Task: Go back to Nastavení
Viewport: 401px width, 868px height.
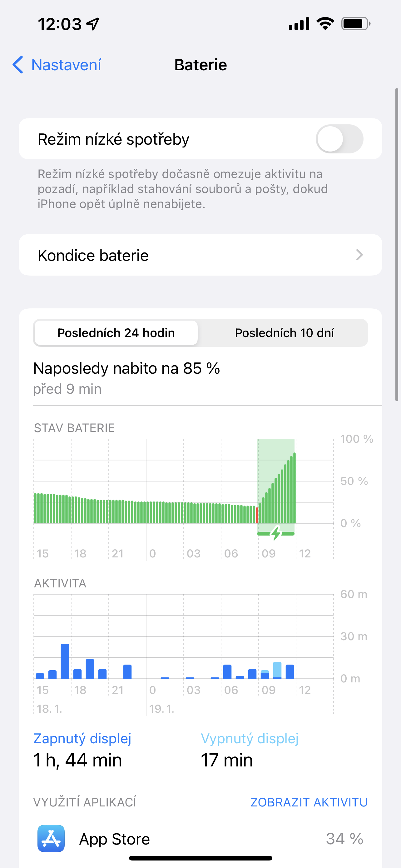Action: coord(66,65)
